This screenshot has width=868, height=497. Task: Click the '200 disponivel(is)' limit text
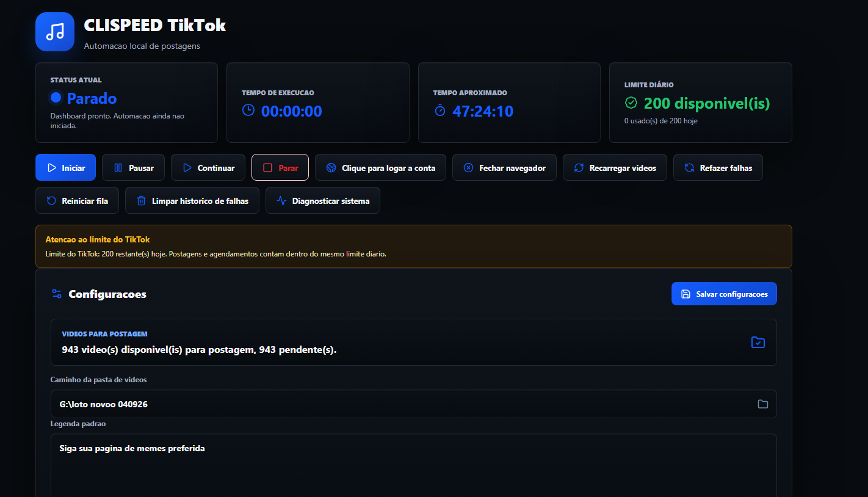click(x=707, y=103)
